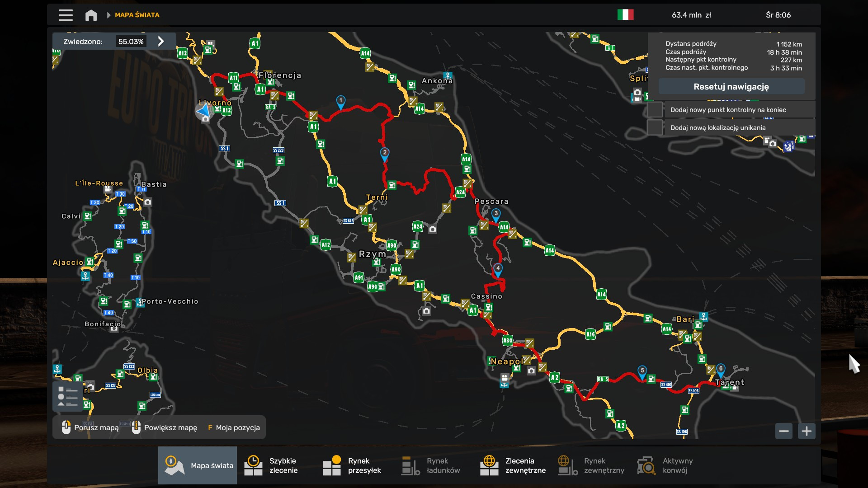Expand explored percentage panel with chevron
The width and height of the screenshot is (868, 488).
[x=161, y=42]
